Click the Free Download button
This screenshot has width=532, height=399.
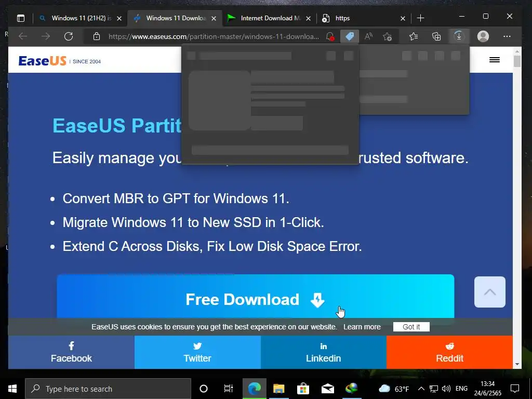tap(256, 296)
